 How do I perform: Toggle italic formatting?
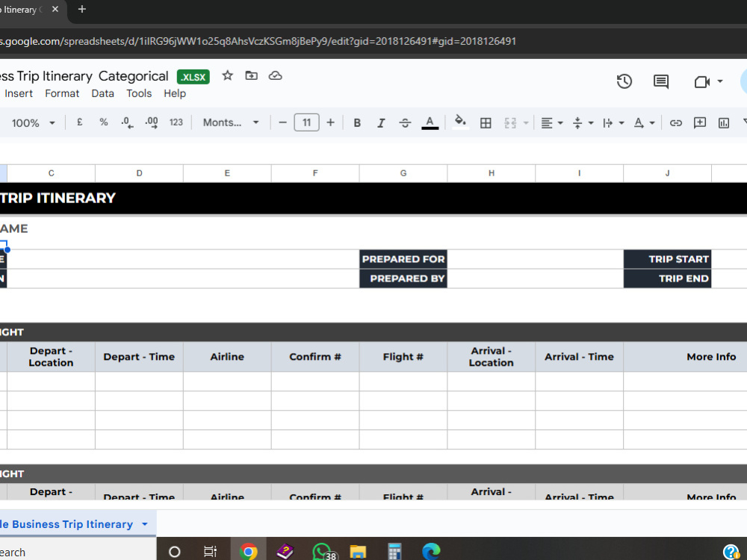[x=381, y=123]
